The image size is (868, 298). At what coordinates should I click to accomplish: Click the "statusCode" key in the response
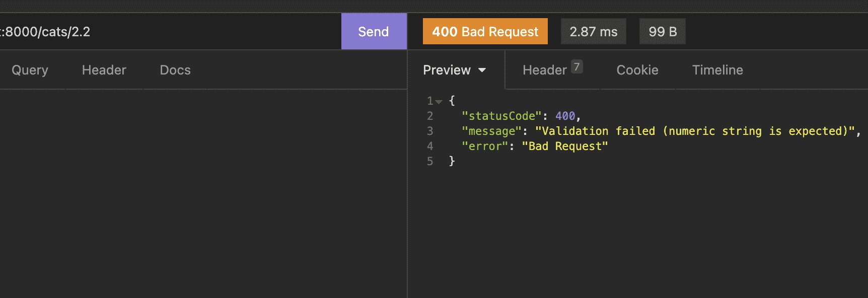tap(501, 116)
